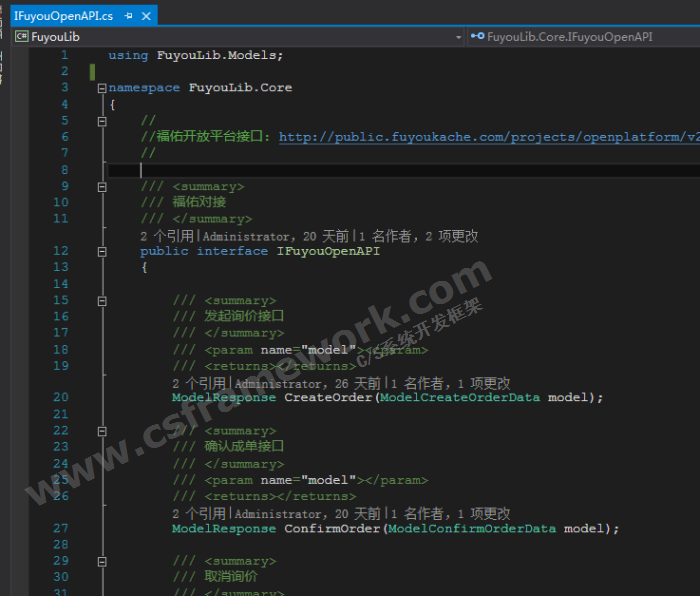Collapse the 确认成单接口 summary at line 22
The image size is (700, 596).
click(x=101, y=431)
